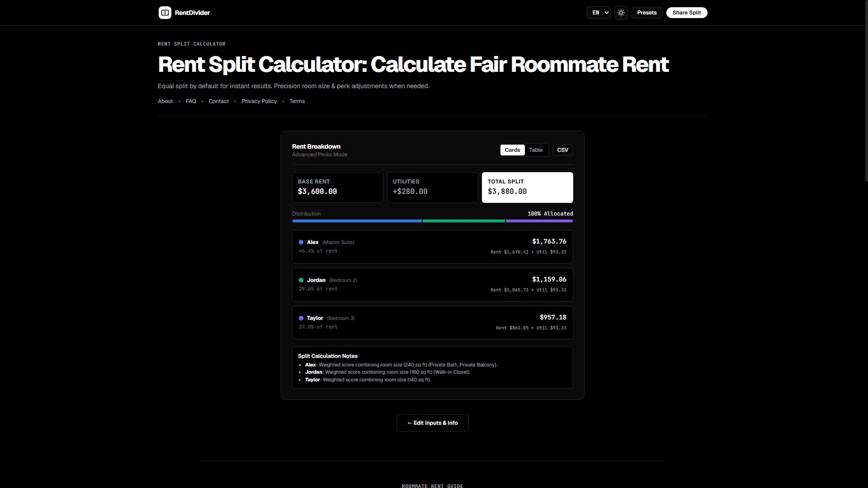Click the 'Advanced Perks Mode' subtitle
The width and height of the screenshot is (868, 488).
[320, 155]
